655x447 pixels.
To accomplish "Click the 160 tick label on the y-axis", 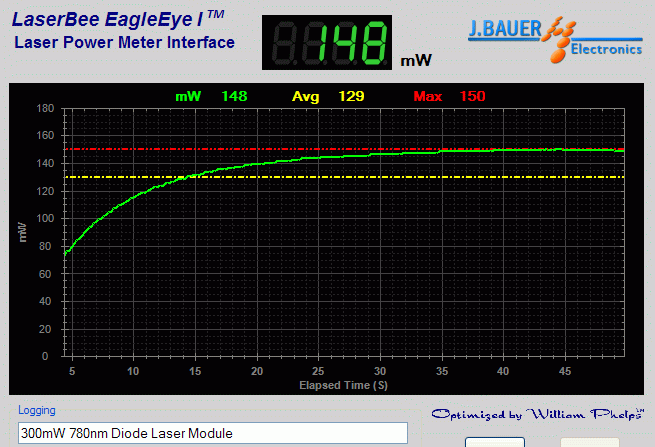I will pos(45,135).
